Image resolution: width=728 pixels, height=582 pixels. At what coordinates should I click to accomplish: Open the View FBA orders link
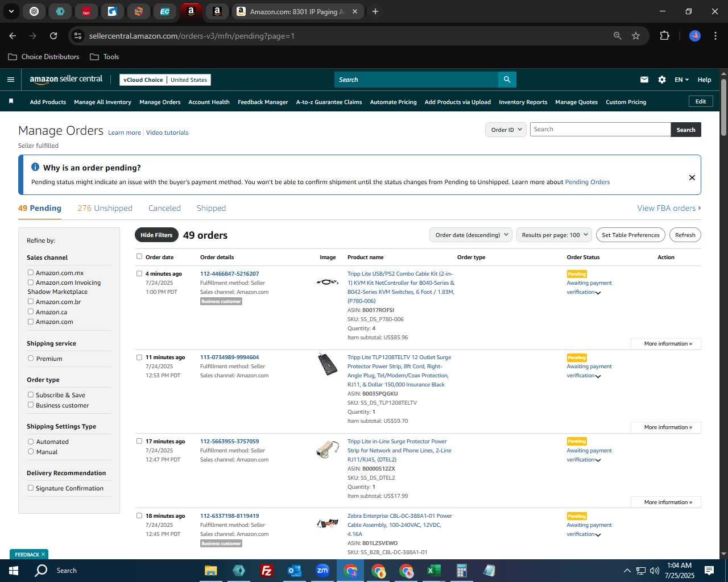(669, 208)
